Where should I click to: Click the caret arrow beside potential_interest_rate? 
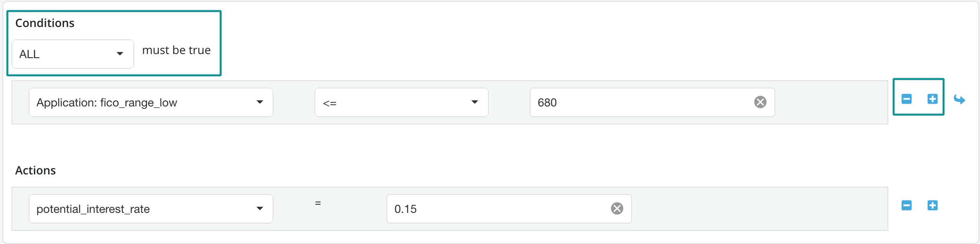260,209
